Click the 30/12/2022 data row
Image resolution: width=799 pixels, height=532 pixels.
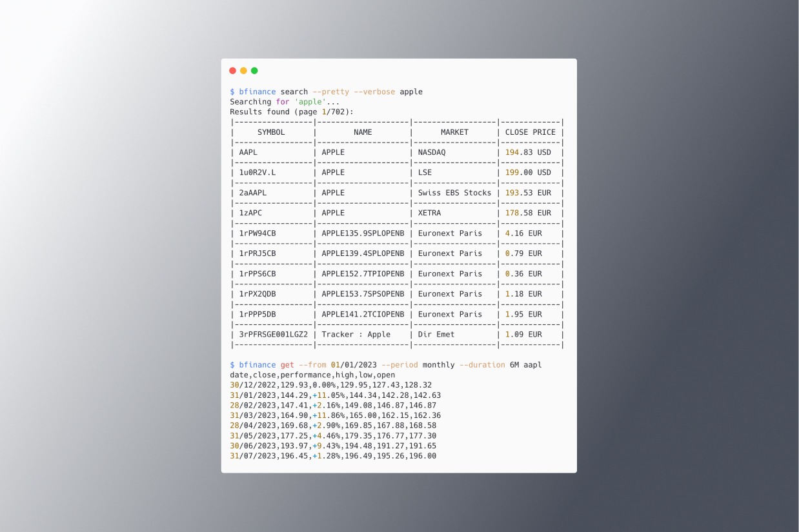[330, 385]
